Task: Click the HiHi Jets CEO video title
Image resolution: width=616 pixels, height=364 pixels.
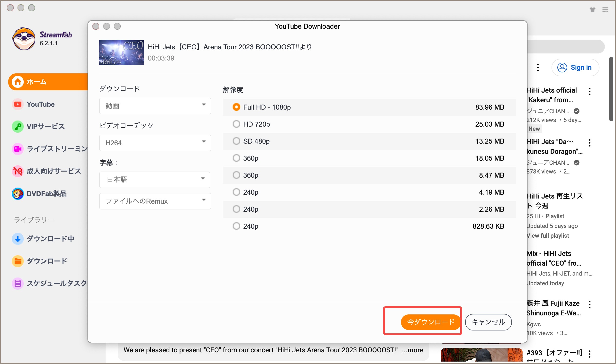Action: tap(230, 47)
